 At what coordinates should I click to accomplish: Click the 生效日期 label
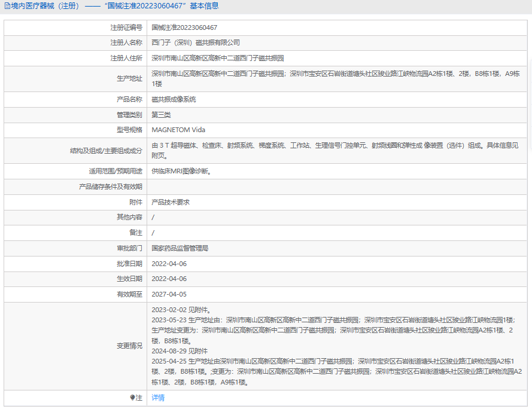(130, 279)
